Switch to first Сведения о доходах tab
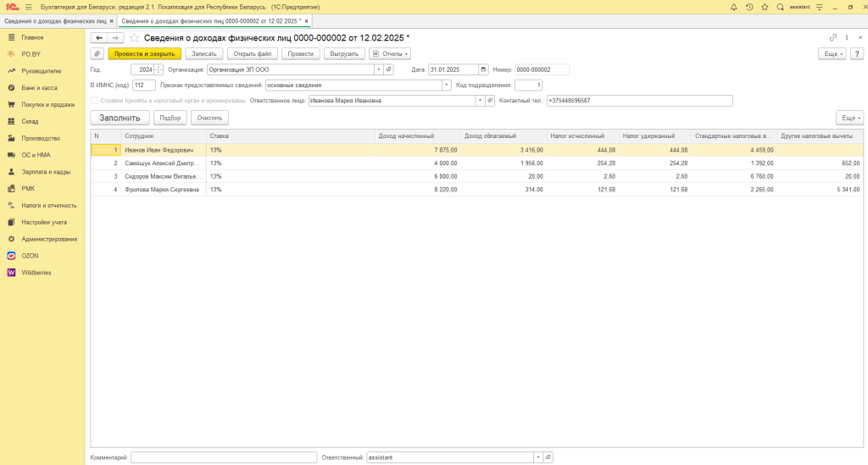 tap(55, 21)
